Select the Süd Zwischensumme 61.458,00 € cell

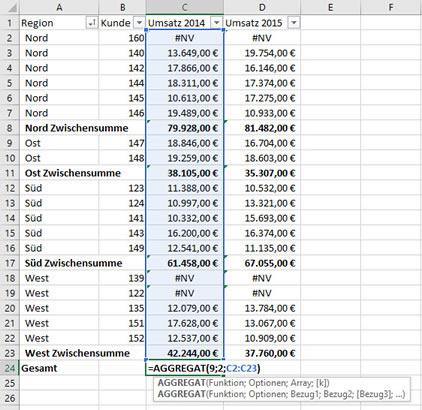coord(184,263)
